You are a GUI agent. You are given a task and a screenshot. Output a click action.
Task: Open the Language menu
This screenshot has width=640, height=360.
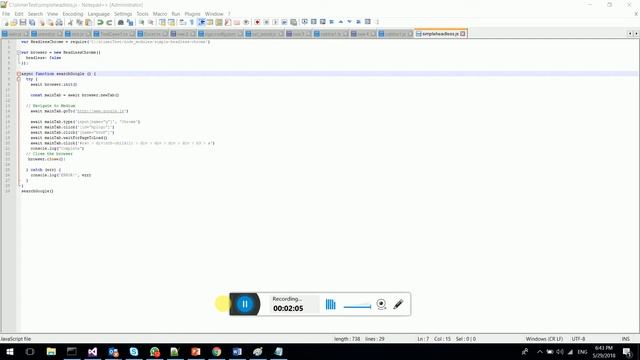tap(99, 14)
